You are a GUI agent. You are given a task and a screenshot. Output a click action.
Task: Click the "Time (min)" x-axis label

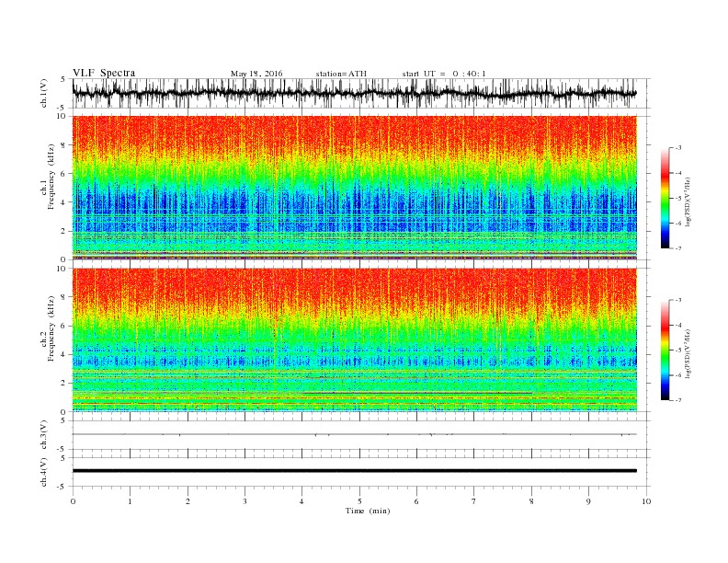[368, 511]
